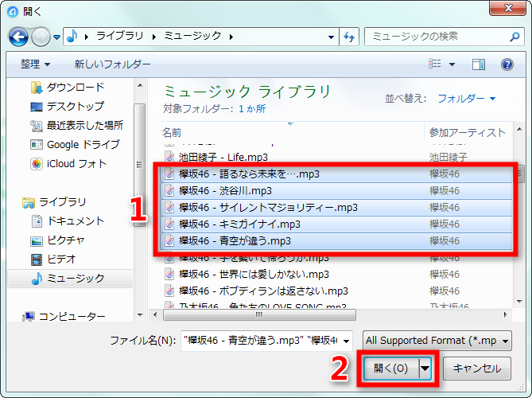The height and width of the screenshot is (398, 532).
Task: Go back with the blue back arrow
Action: pos(18,37)
